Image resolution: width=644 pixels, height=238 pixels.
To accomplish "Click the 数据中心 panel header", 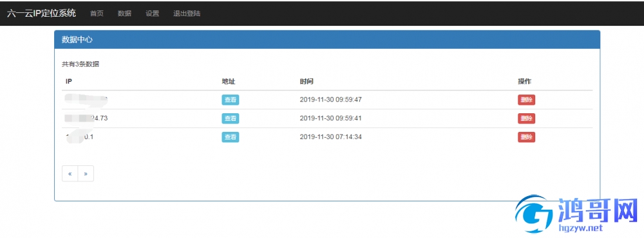I will click(327, 40).
